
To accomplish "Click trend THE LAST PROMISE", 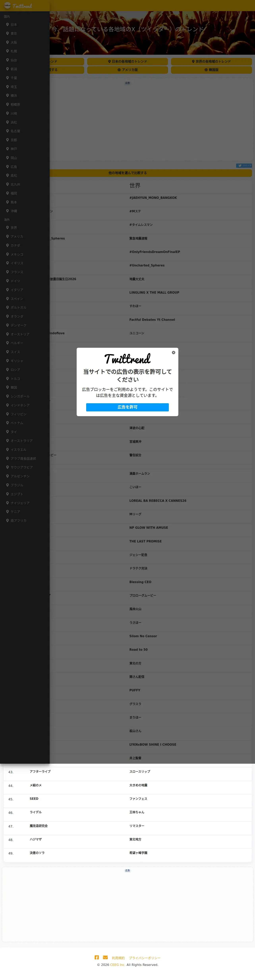I will pyautogui.click(x=145, y=541).
